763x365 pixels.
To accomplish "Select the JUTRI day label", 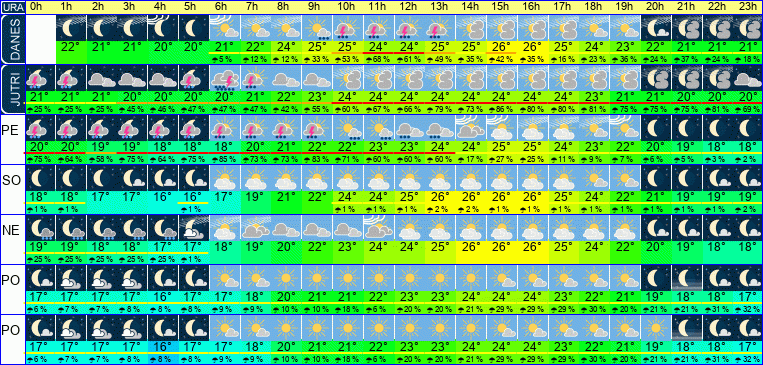I will (12, 89).
